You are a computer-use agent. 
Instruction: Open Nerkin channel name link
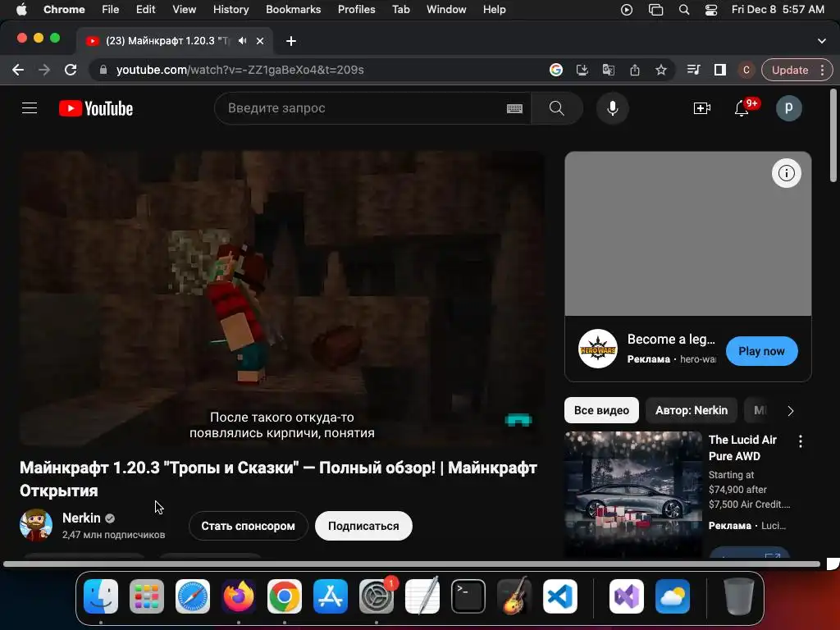(81, 518)
